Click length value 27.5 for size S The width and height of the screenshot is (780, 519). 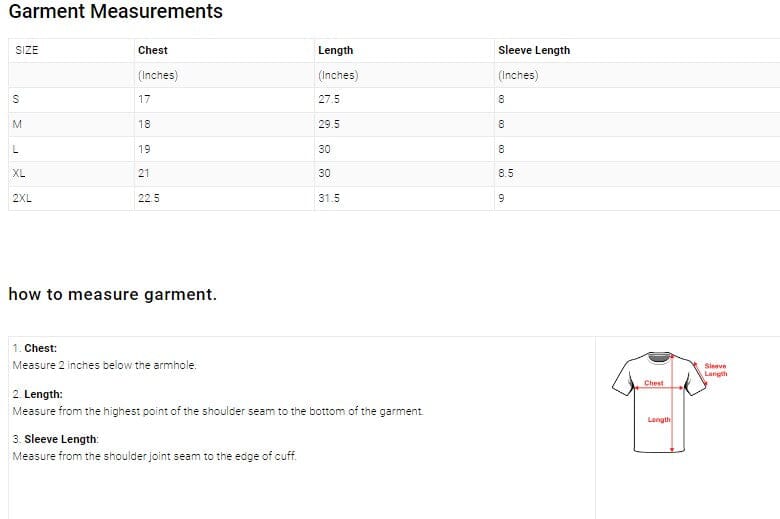tap(329, 100)
